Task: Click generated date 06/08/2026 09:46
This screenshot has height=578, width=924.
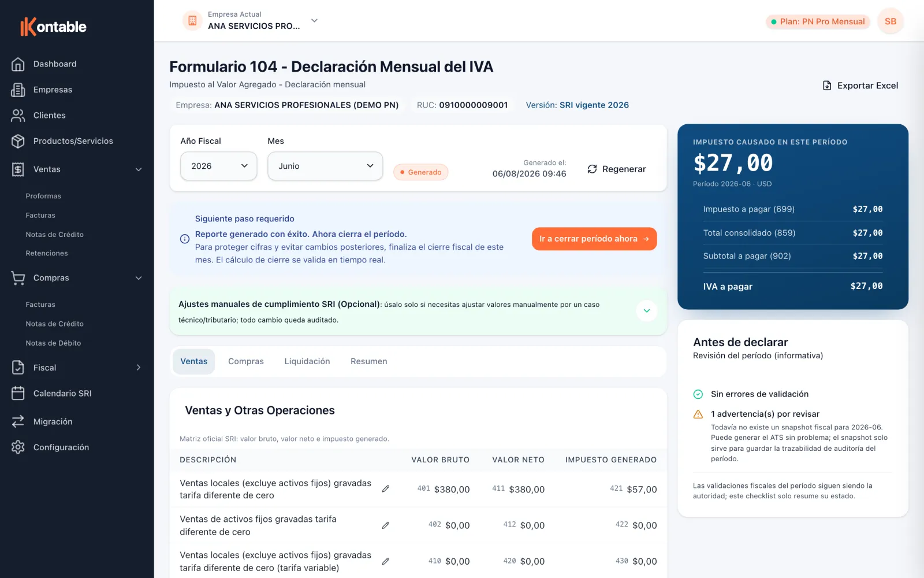Action: pyautogui.click(x=529, y=173)
